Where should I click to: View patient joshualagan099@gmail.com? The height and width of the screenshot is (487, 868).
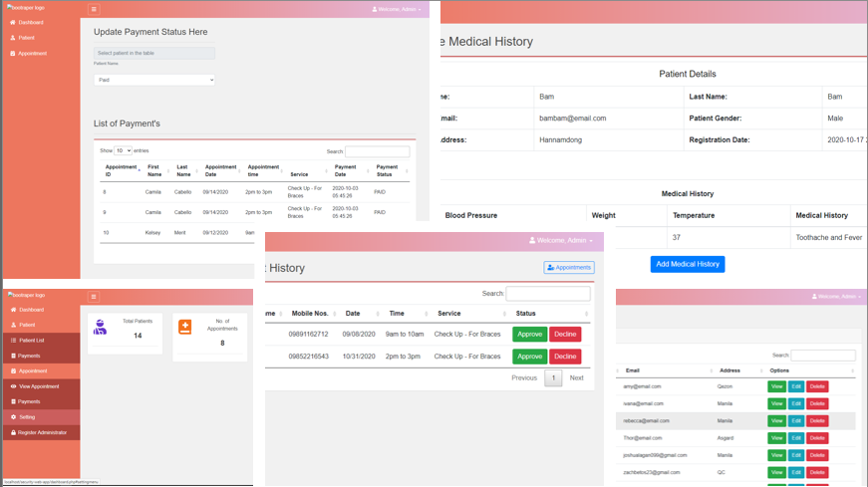point(777,455)
